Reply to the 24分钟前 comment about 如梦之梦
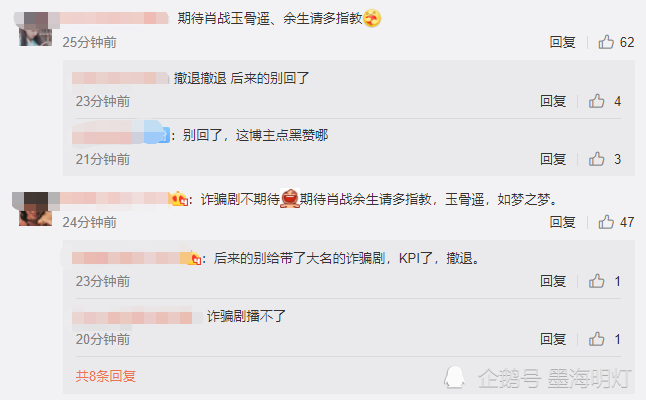Screen dimensions: 646x400 [562, 222]
